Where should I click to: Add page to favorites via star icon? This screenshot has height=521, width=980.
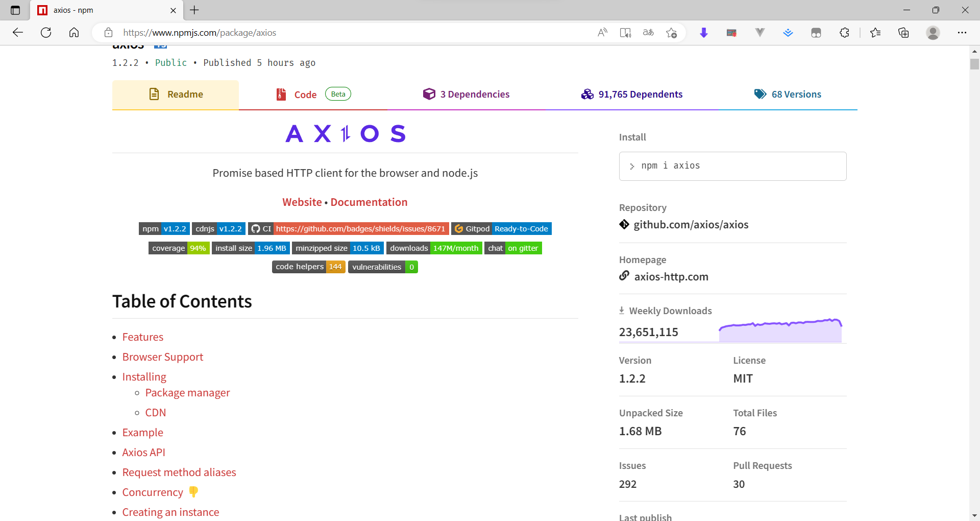(672, 32)
